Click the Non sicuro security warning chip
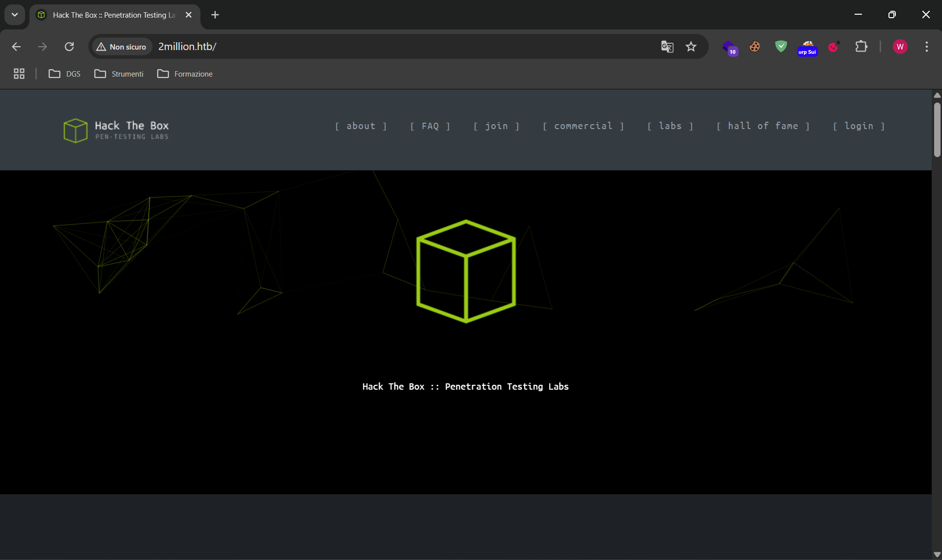Image resolution: width=942 pixels, height=560 pixels. coord(121,47)
